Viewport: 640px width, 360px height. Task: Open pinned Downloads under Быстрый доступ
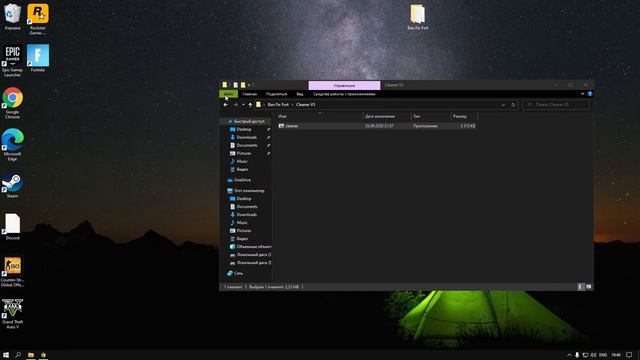pos(247,138)
